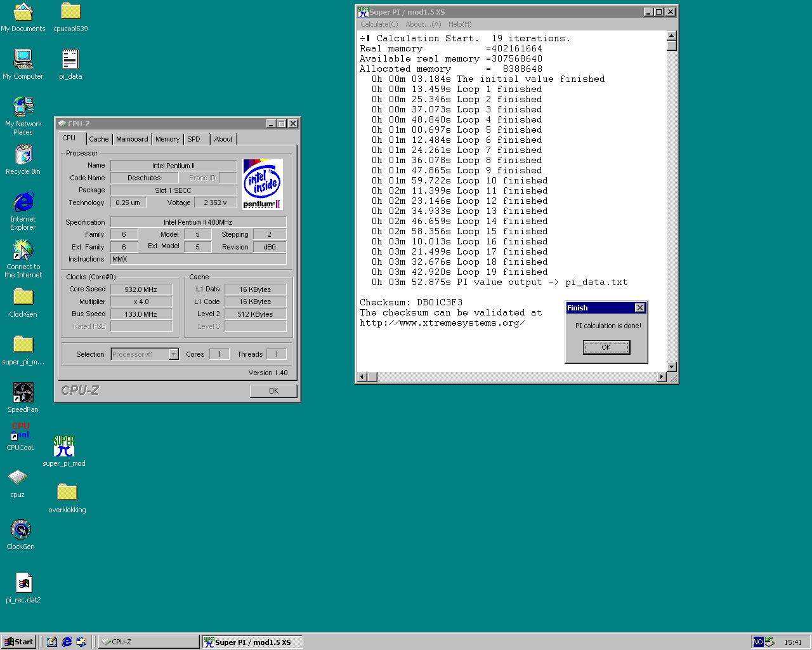
Task: Click Internet Explorer quick launch icon
Action: coord(67,642)
